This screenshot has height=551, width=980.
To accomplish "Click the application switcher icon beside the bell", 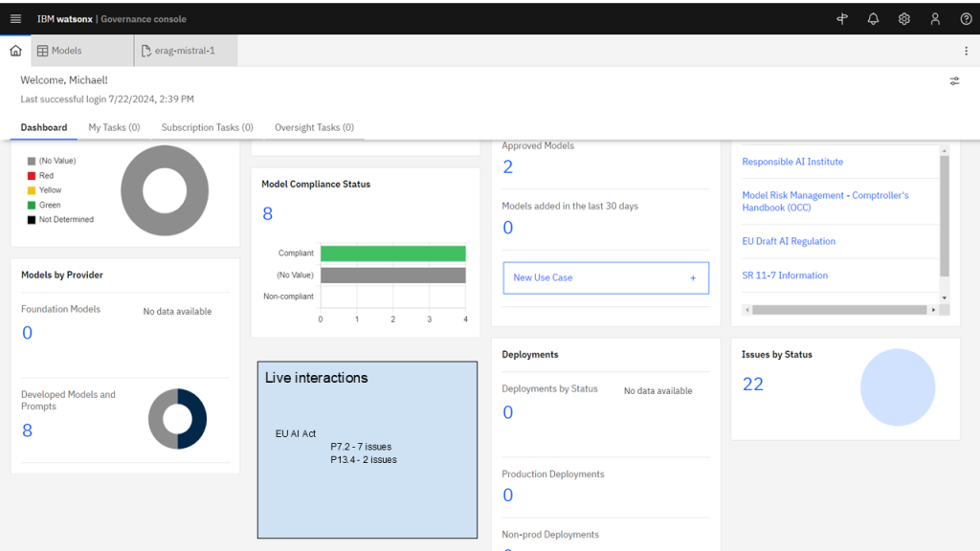I will tap(842, 18).
